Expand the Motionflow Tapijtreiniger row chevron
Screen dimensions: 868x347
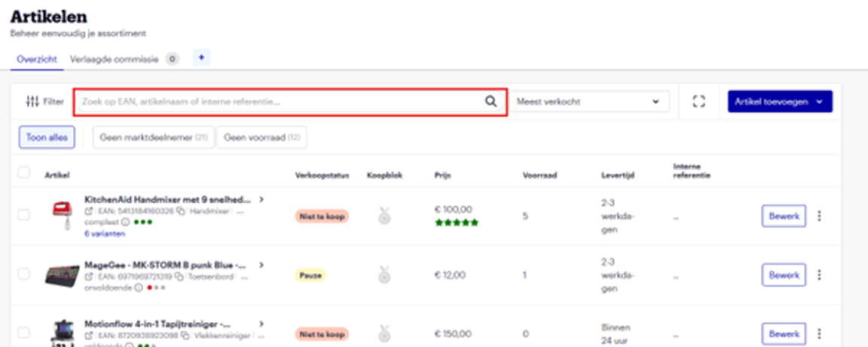click(x=261, y=323)
